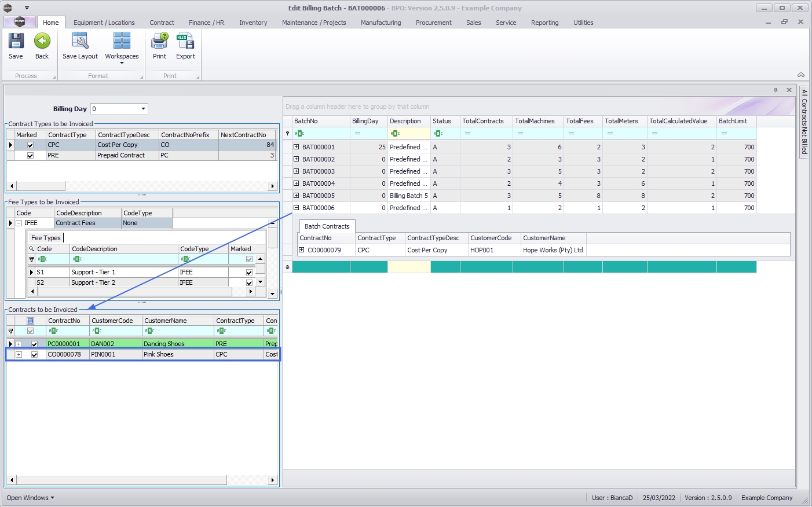The height and width of the screenshot is (507, 812).
Task: Expand the BAT000003 batch row
Action: tap(297, 171)
